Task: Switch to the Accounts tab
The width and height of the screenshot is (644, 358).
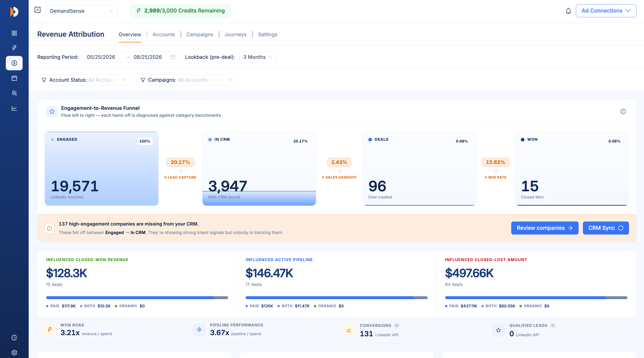Action: [163, 34]
